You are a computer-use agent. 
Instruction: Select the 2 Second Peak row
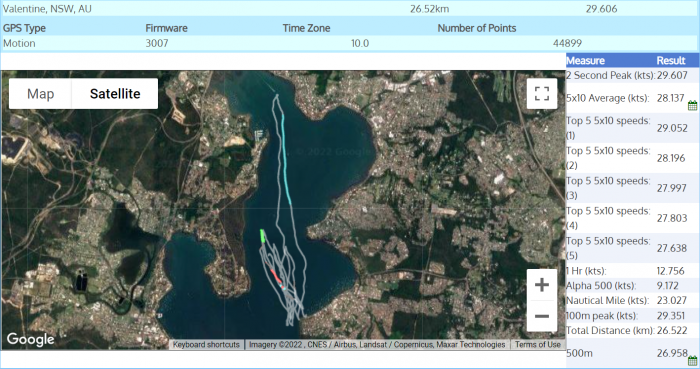point(632,75)
